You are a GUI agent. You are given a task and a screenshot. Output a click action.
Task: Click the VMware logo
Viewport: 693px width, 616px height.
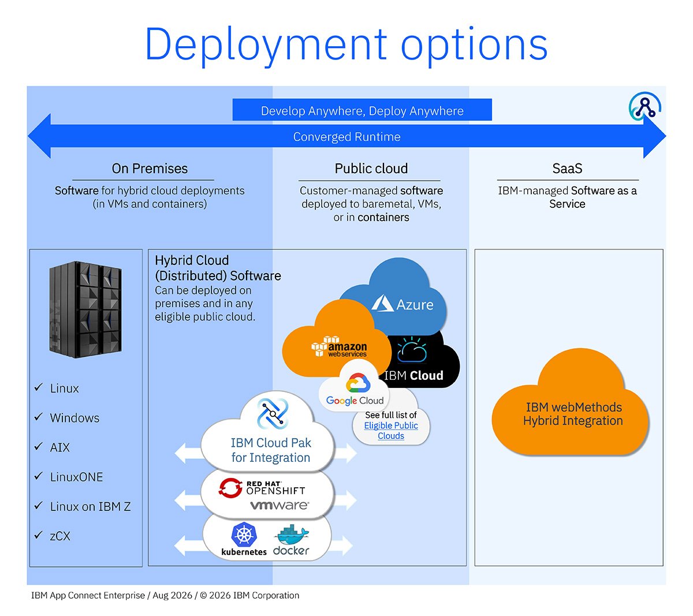280,506
